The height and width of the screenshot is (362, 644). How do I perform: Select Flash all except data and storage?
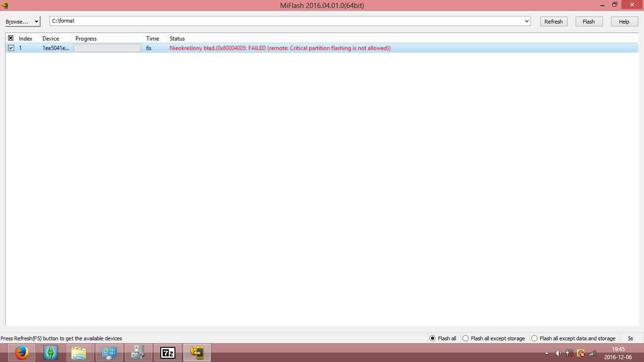(534, 338)
